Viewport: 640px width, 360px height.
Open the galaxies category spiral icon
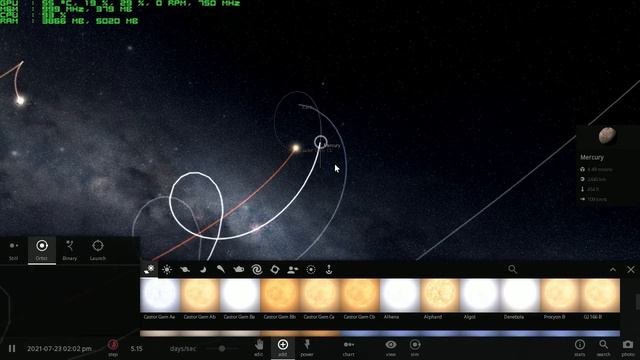257,269
